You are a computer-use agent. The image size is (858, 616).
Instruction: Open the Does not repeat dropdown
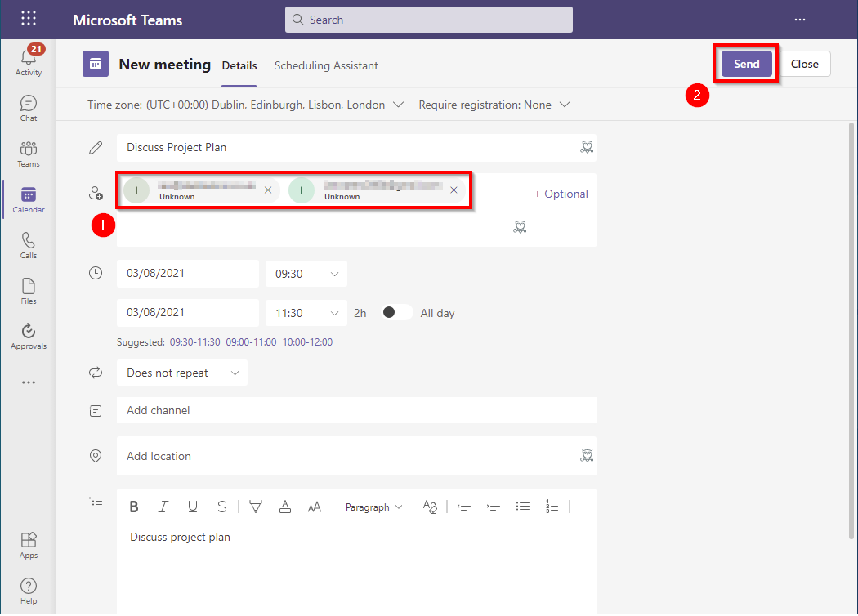182,373
